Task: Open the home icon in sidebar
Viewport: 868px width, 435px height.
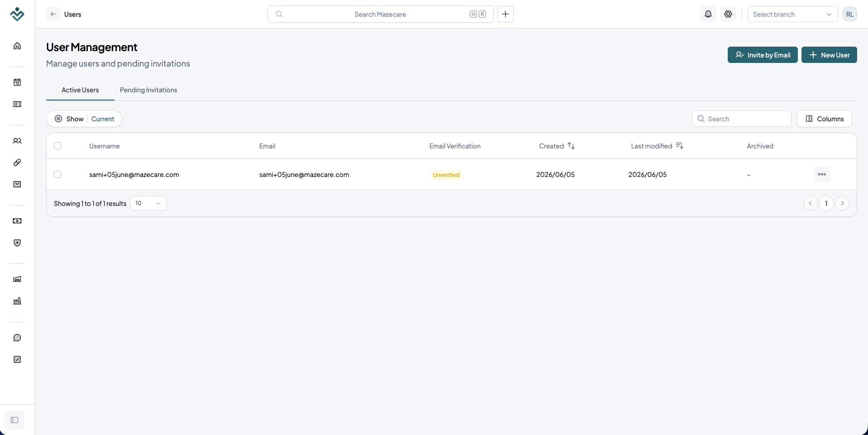Action: [x=17, y=46]
